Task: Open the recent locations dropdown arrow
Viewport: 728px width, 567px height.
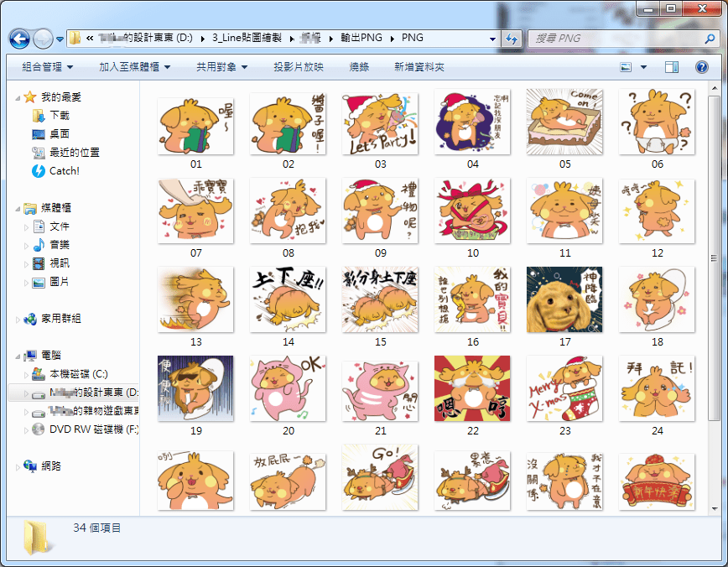Action: point(60,39)
